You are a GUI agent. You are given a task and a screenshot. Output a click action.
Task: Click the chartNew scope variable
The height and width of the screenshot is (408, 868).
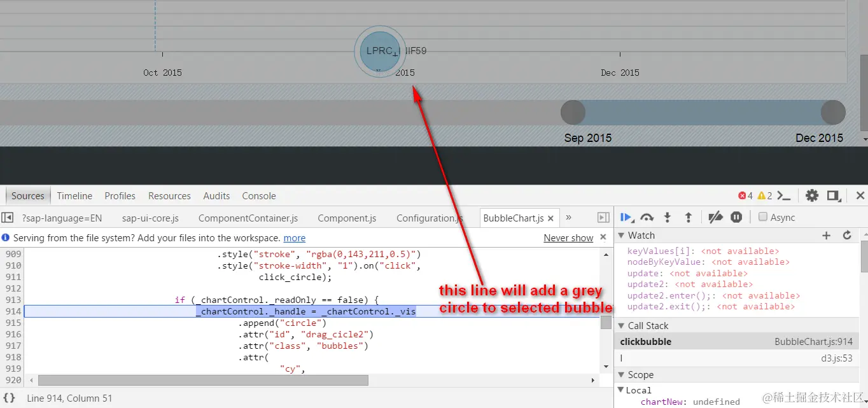(x=690, y=402)
